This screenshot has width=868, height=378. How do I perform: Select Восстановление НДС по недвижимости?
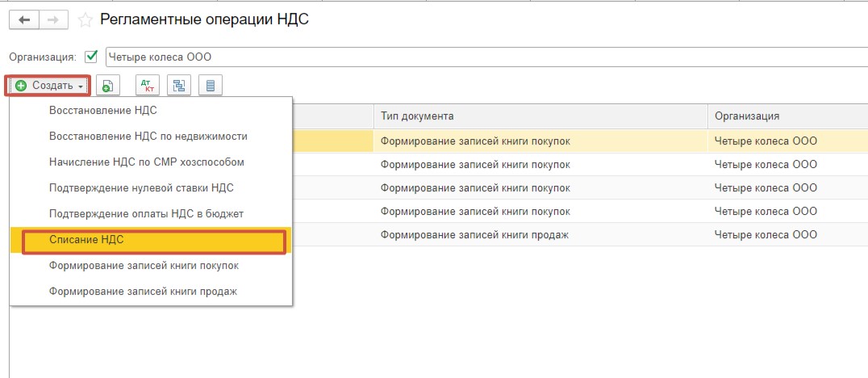(151, 136)
